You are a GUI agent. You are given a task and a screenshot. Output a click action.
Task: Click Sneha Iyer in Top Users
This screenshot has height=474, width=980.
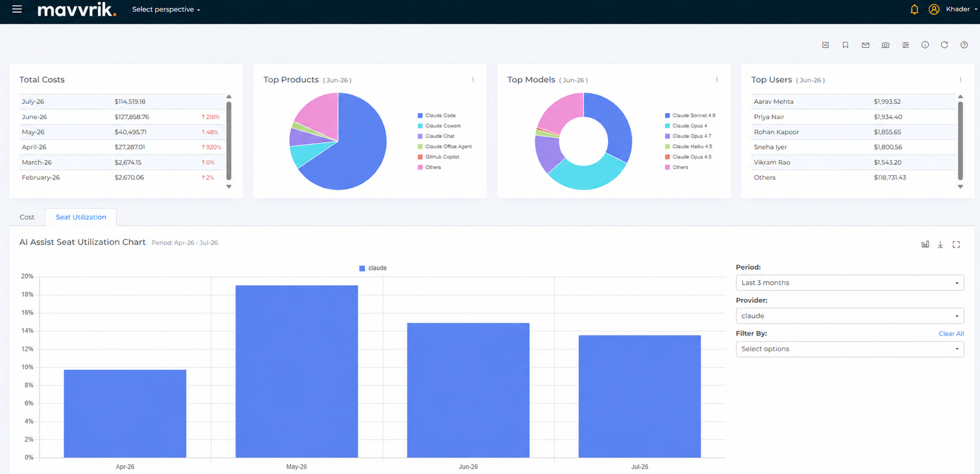coord(770,147)
